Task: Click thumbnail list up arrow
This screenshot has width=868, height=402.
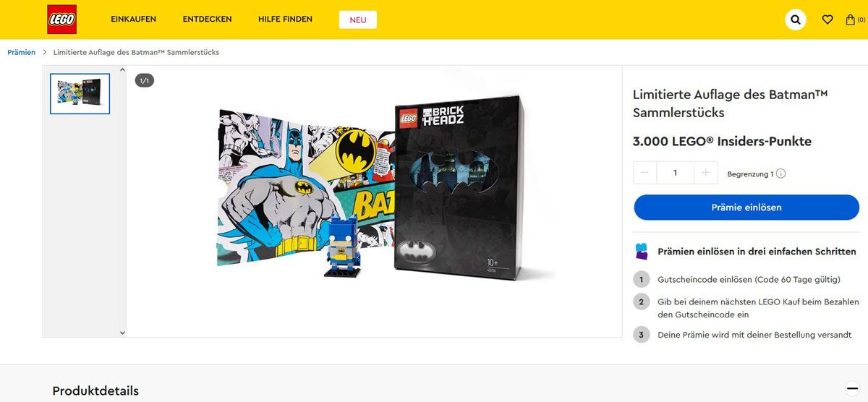Action: (122, 71)
